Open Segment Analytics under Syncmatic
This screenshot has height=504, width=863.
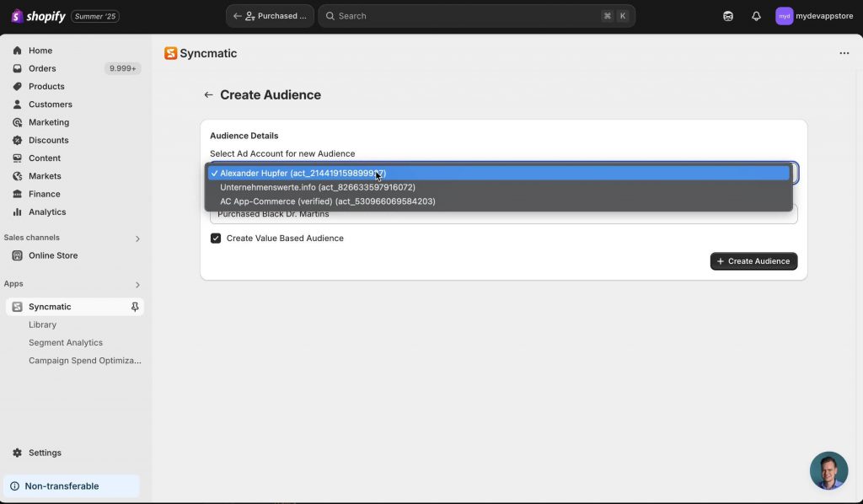coord(66,343)
